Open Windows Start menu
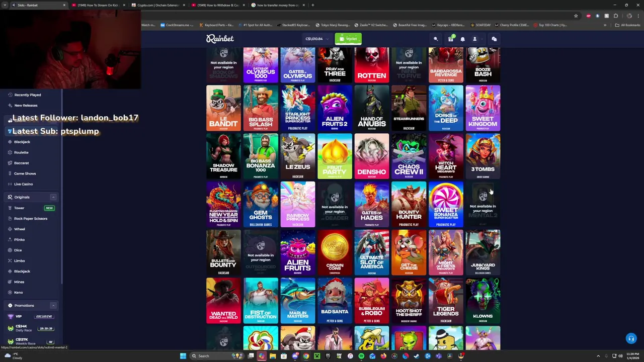 (x=183, y=356)
